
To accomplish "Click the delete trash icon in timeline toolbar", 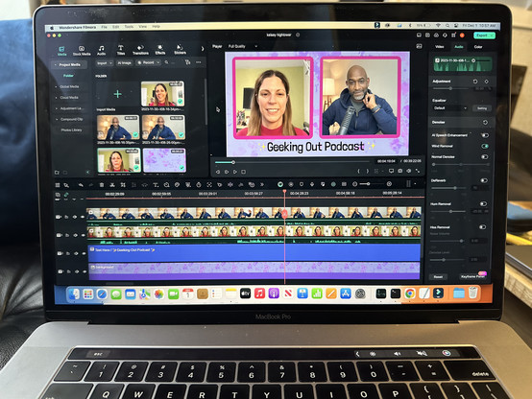I will point(102,185).
